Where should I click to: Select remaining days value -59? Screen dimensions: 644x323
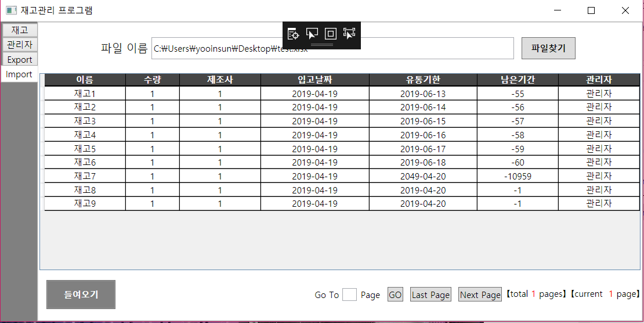point(518,149)
